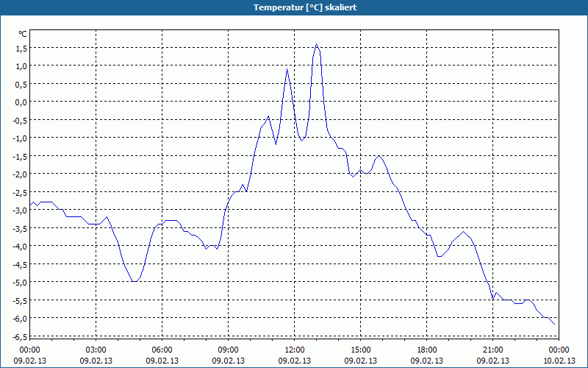Click the 06:00 time axis label
588x368 pixels.
(x=162, y=350)
